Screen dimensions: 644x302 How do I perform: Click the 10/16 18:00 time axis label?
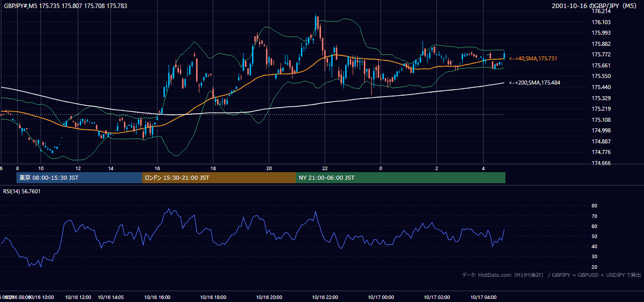click(213, 297)
